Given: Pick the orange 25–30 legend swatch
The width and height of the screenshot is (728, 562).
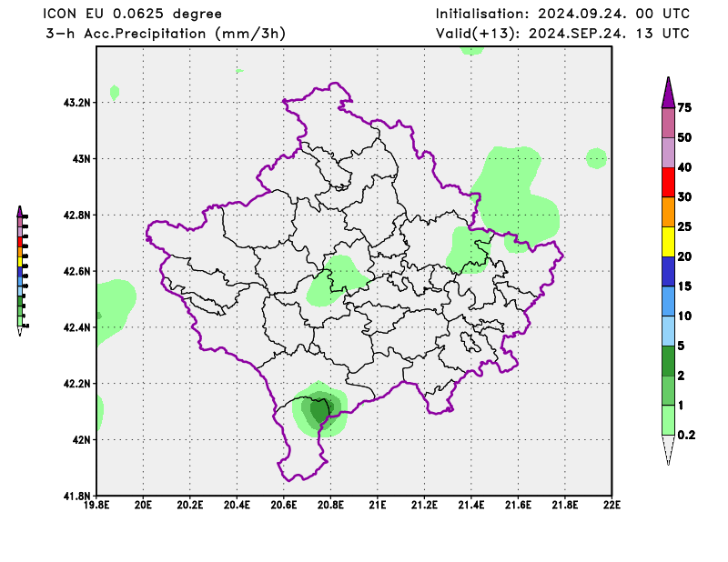Looking at the screenshot, I should point(668,212).
